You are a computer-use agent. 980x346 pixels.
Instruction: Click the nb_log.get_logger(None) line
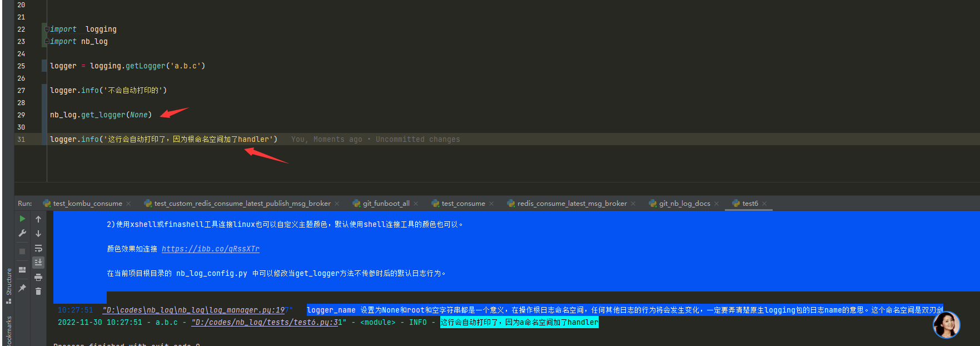point(101,115)
